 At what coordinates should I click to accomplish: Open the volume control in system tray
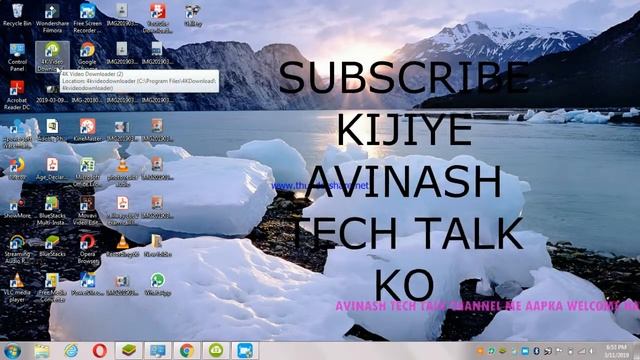(591, 351)
